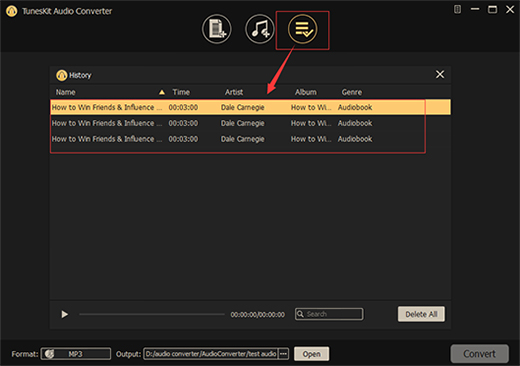Screen dimensions: 520x366
Task: Click the output path field
Action: click(211, 354)
